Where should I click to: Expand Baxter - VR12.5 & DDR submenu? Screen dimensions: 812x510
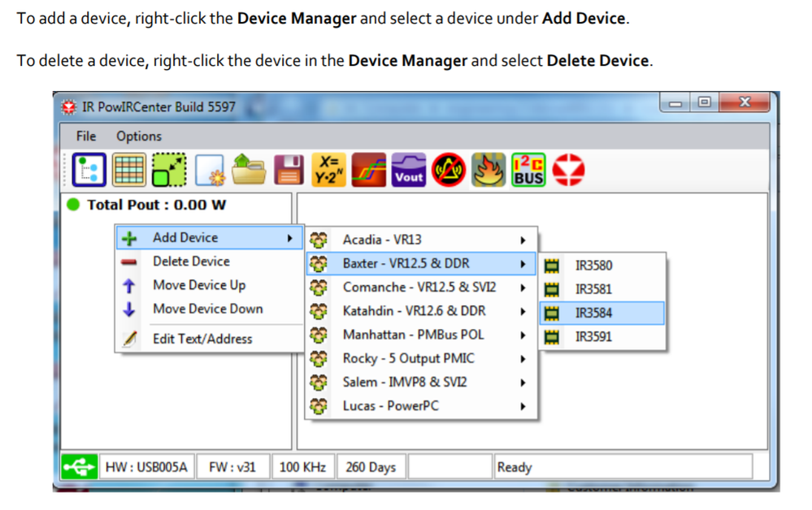coord(420,263)
